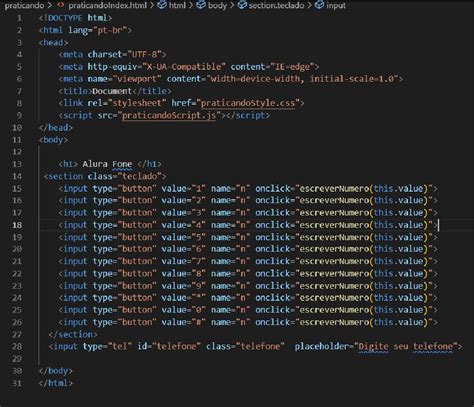Click value="*" on line 24
Image resolution: width=474 pixels, height=407 pixels.
[183, 298]
